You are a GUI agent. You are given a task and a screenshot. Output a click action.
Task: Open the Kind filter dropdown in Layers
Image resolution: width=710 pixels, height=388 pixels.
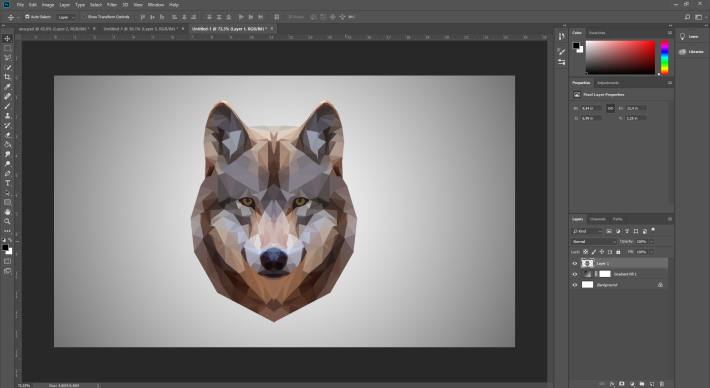click(x=587, y=231)
